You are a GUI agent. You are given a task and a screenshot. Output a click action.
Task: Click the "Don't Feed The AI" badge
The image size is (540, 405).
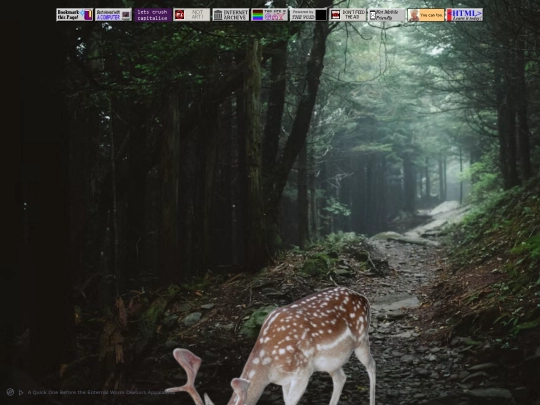click(x=348, y=15)
